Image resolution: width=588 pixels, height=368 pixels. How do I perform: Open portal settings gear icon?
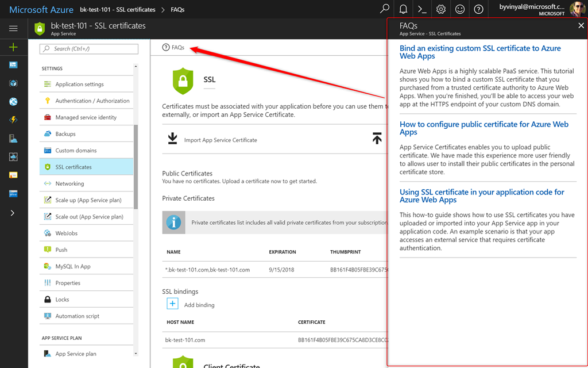[441, 9]
